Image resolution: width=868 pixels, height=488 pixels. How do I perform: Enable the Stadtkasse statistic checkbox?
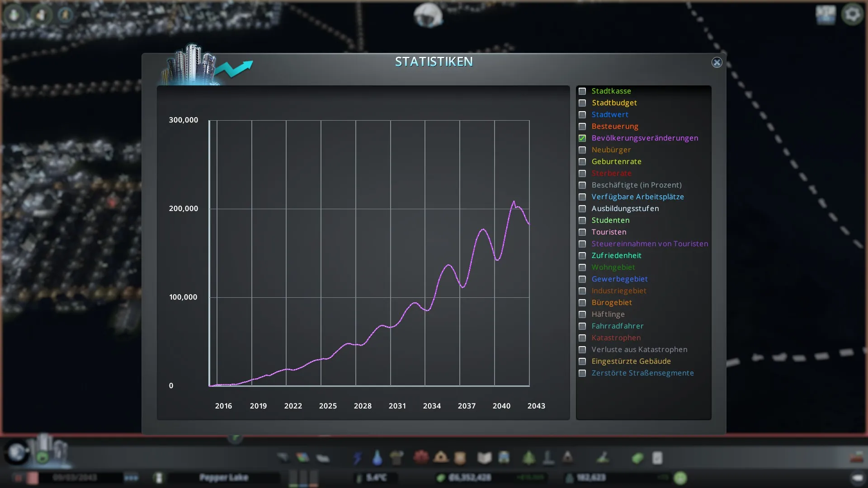[x=582, y=91]
